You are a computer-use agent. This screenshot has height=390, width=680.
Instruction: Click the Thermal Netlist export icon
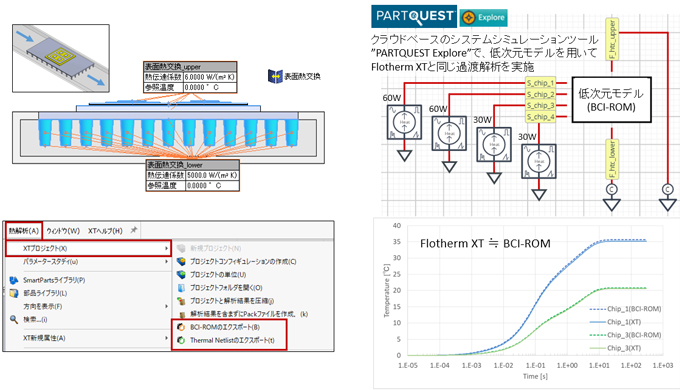(181, 340)
